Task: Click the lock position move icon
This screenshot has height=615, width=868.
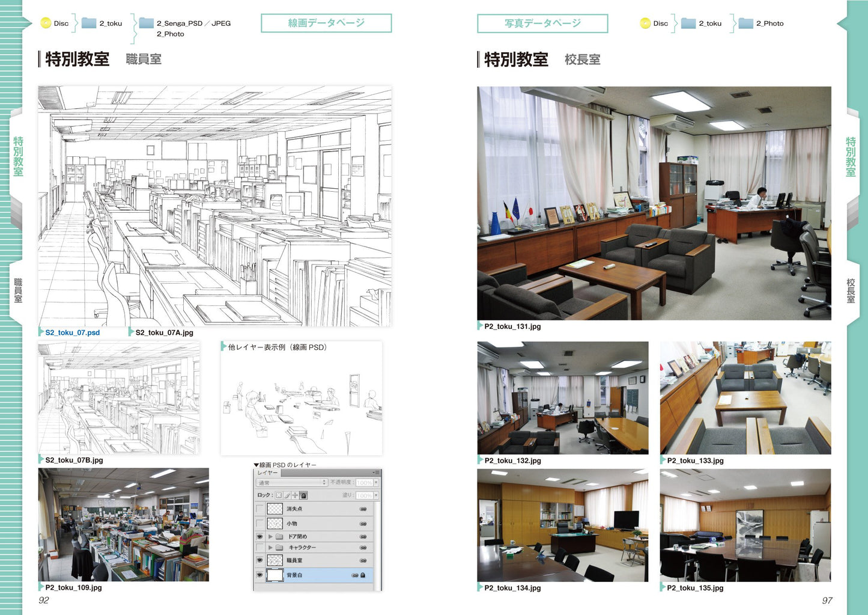Action: pyautogui.click(x=295, y=495)
